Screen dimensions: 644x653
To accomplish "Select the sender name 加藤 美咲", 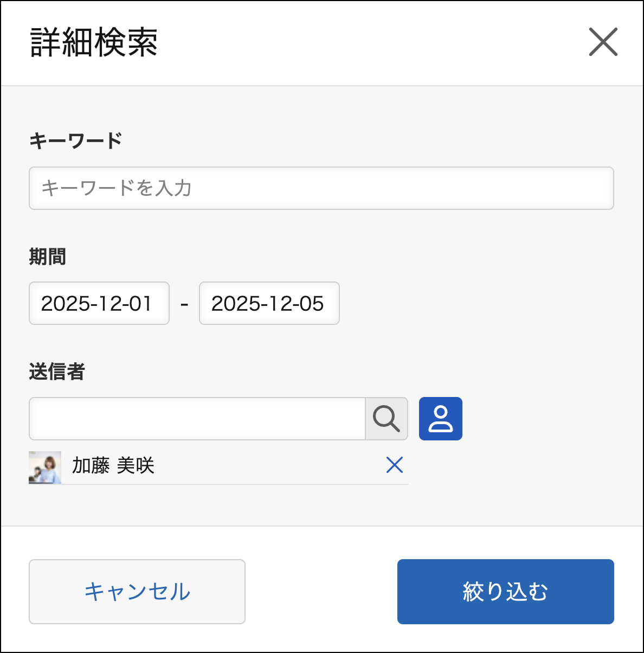I will point(112,465).
